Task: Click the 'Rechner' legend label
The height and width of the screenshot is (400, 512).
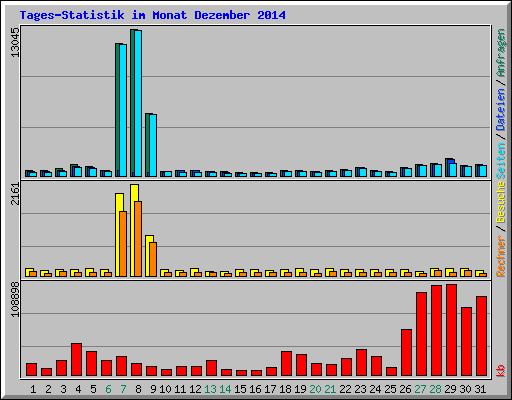Action: pyautogui.click(x=501, y=256)
